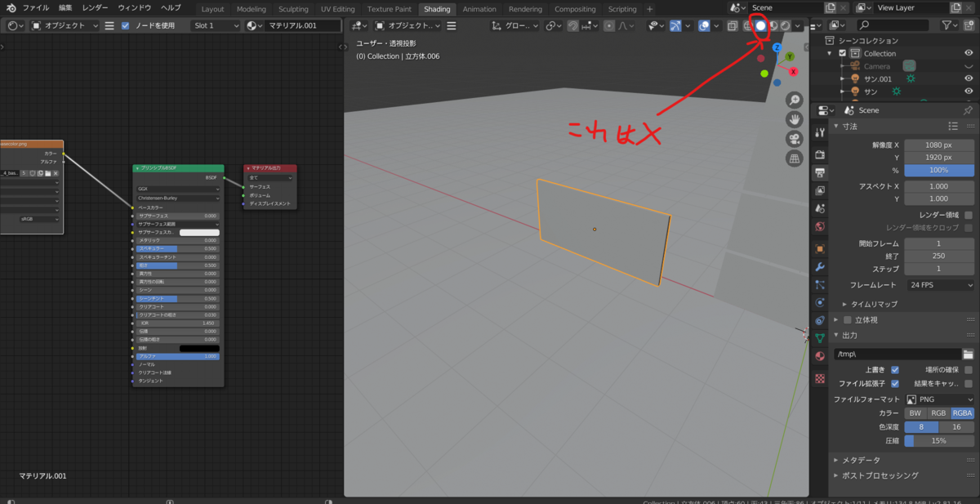
Task: Open the レンダー menu
Action: pyautogui.click(x=95, y=7)
